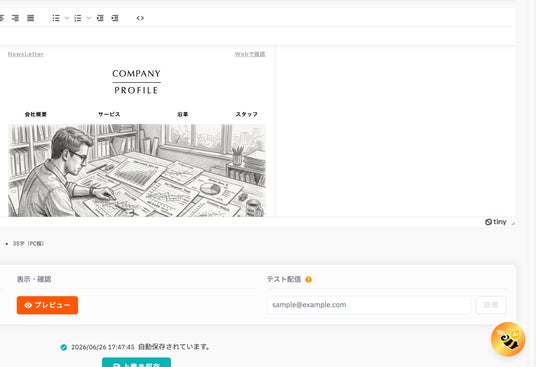Open the Webで確認 link in the newsletter
The height and width of the screenshot is (367, 536).
(x=250, y=54)
